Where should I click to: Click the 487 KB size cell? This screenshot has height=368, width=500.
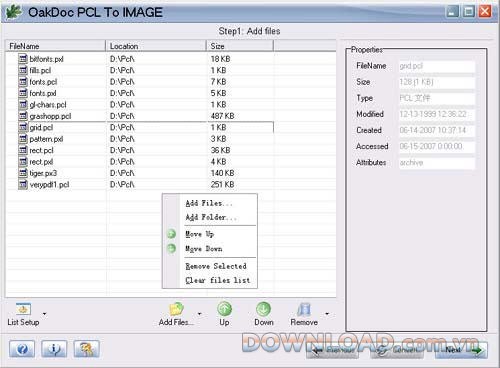pos(222,116)
